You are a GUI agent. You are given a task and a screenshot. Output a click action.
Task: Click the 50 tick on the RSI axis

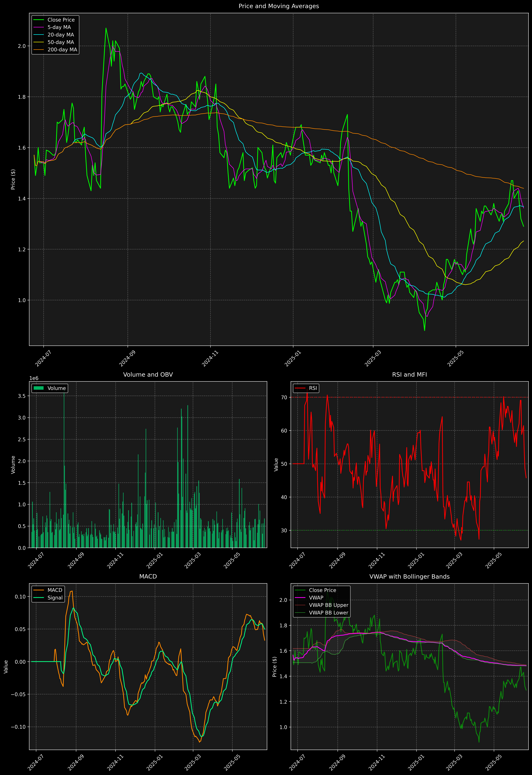284,464
